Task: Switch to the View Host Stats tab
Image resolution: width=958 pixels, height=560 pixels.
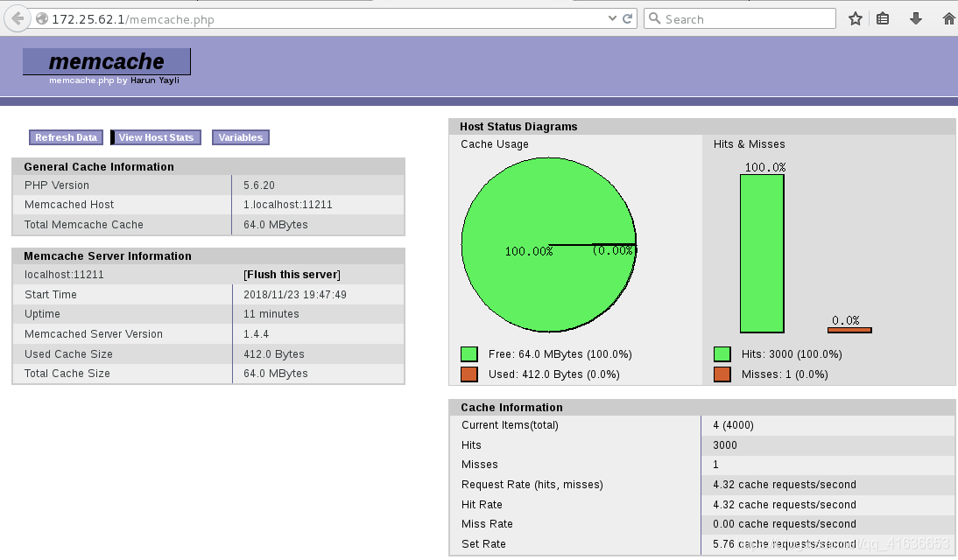Action: click(156, 137)
